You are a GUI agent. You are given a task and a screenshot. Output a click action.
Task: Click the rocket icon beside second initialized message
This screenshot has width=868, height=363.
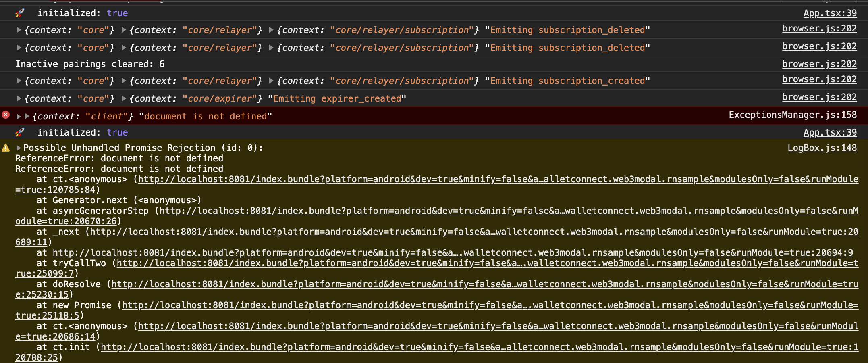(x=19, y=132)
